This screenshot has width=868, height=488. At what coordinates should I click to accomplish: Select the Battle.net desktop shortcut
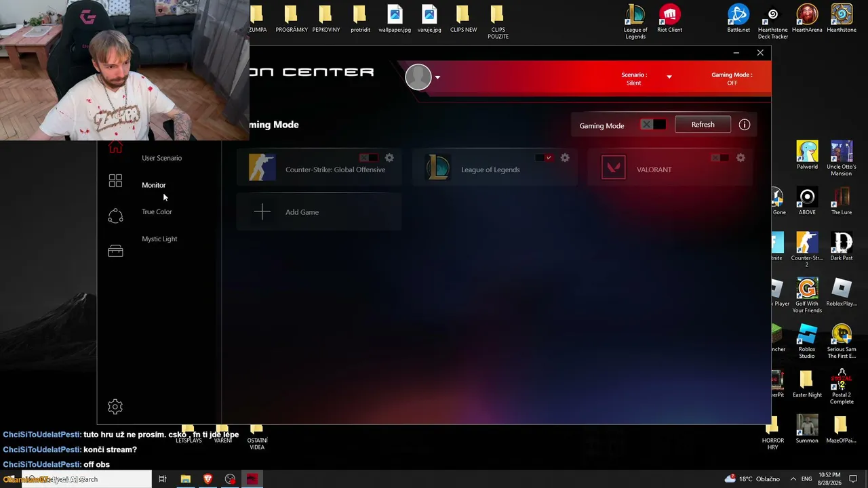(x=738, y=19)
